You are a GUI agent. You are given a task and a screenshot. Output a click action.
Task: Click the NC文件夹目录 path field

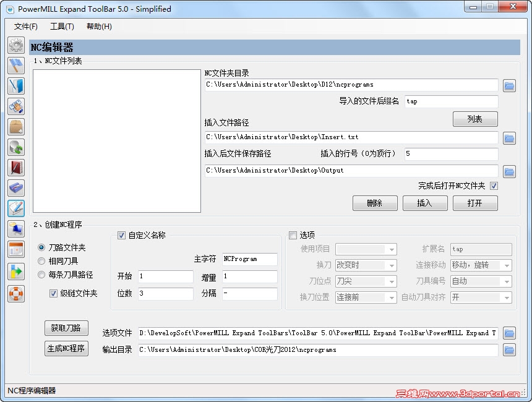tap(351, 85)
